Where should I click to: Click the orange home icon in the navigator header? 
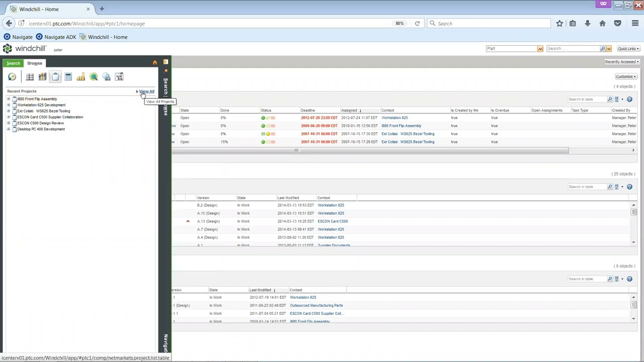(x=154, y=62)
